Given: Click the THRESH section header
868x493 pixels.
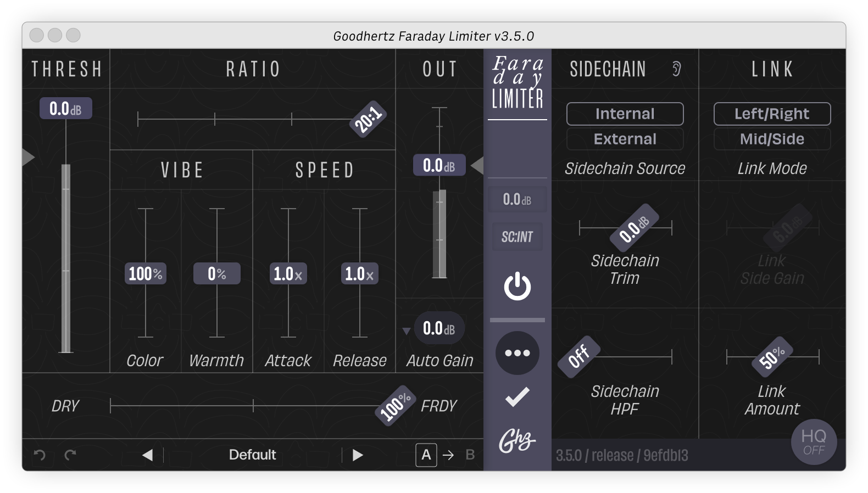Looking at the screenshot, I should pos(66,69).
